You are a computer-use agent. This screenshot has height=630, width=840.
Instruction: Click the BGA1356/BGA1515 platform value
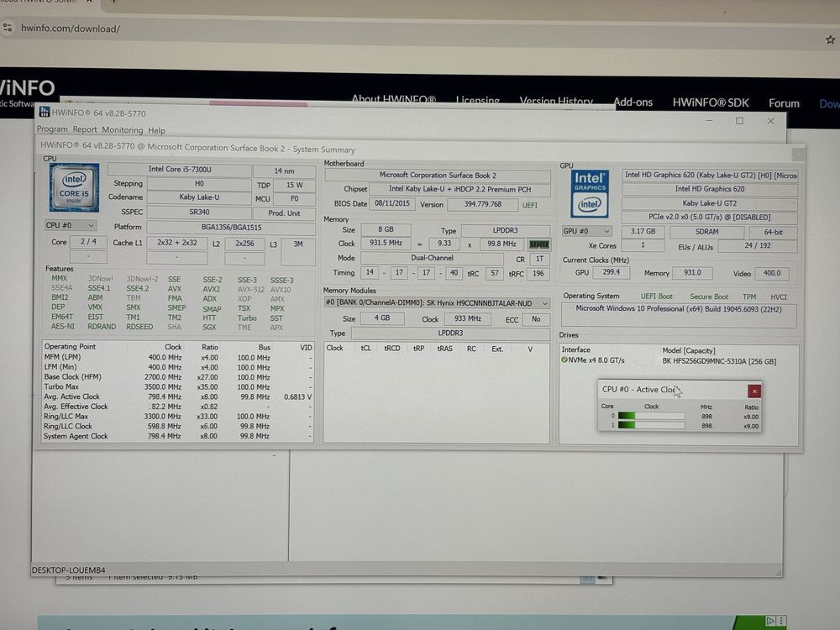pyautogui.click(x=231, y=228)
